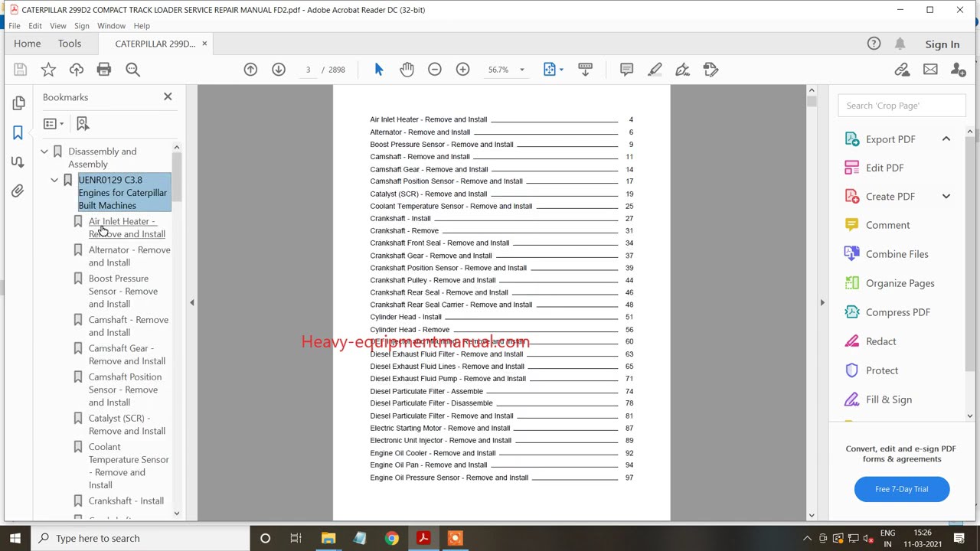Click the tools search field

click(x=902, y=106)
